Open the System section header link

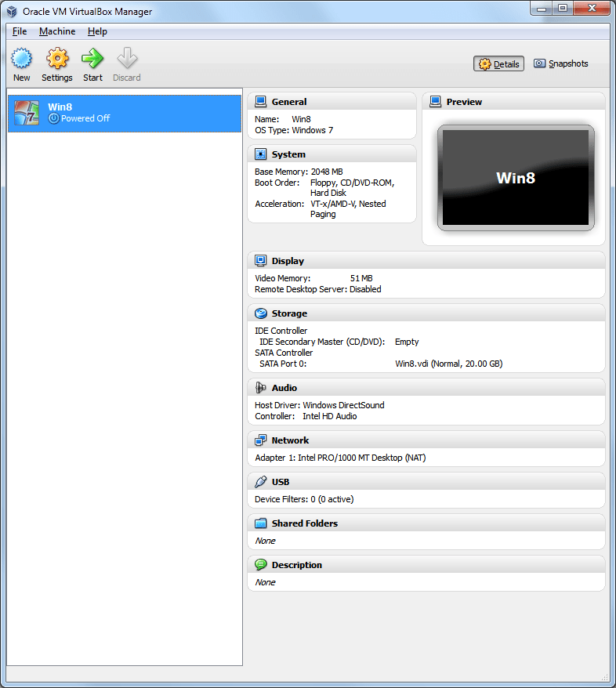click(x=288, y=154)
